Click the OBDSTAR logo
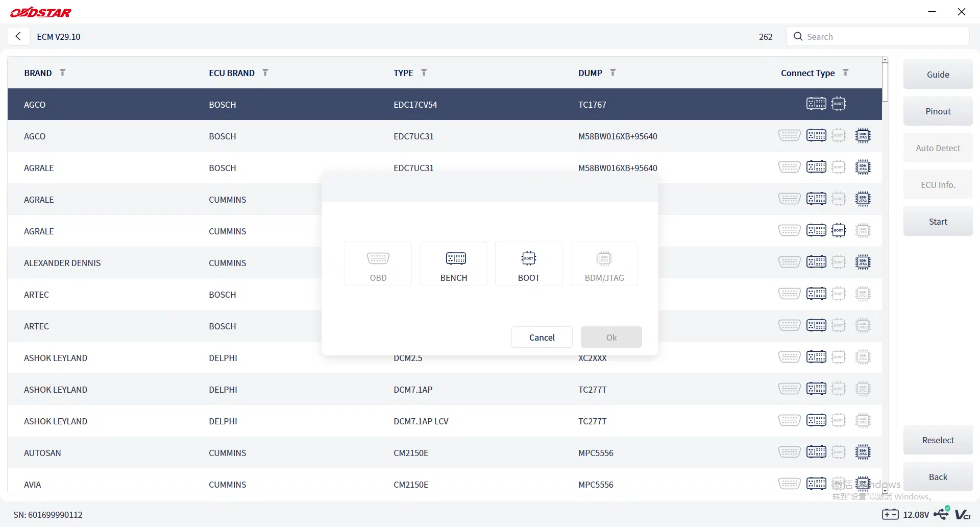The width and height of the screenshot is (980, 527). 41,12
